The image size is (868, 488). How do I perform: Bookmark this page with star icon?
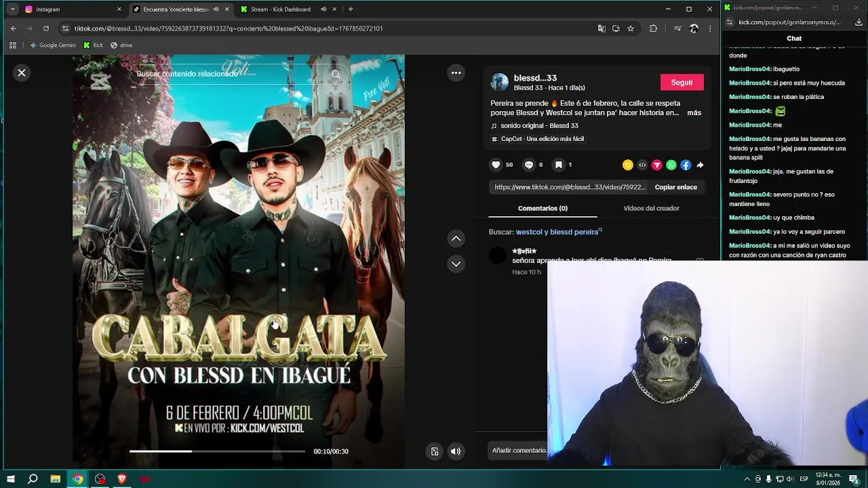click(x=631, y=28)
